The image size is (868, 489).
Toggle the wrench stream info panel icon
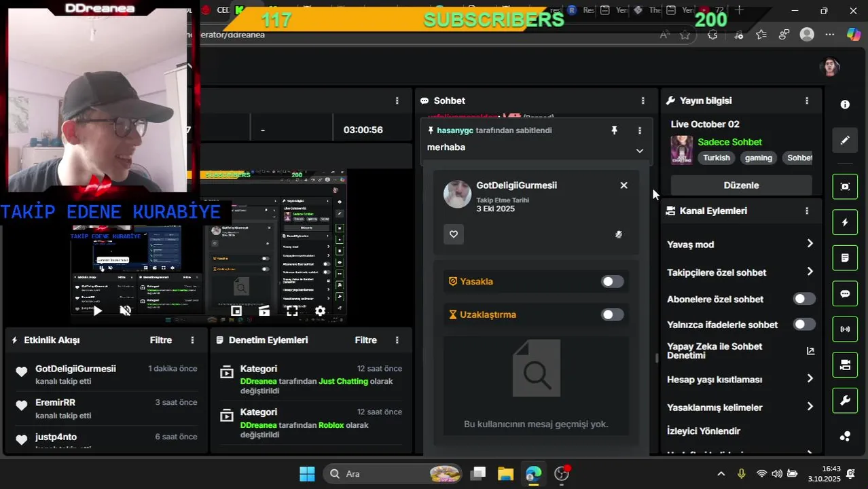click(845, 401)
